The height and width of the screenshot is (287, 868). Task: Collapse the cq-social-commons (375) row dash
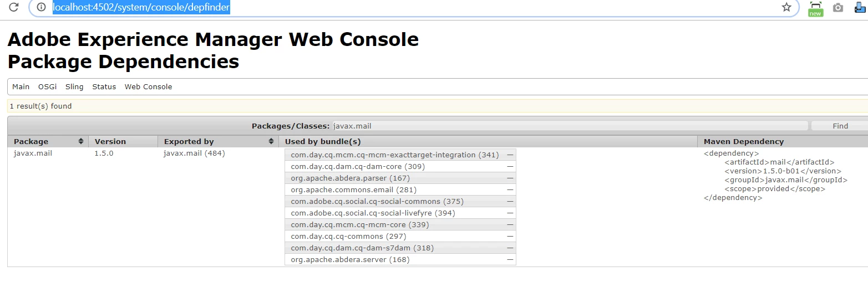(510, 202)
